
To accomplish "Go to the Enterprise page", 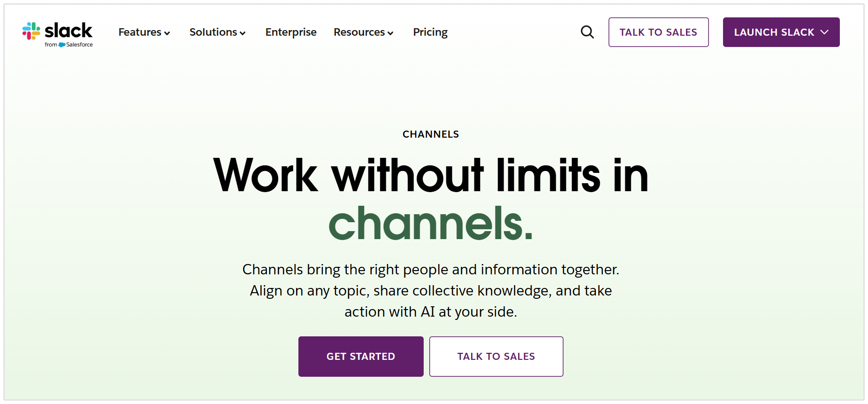I will (x=291, y=32).
